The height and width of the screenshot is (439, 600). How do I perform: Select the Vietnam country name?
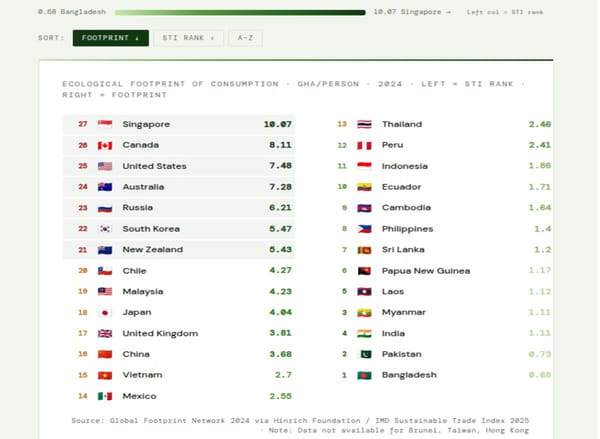click(x=142, y=375)
